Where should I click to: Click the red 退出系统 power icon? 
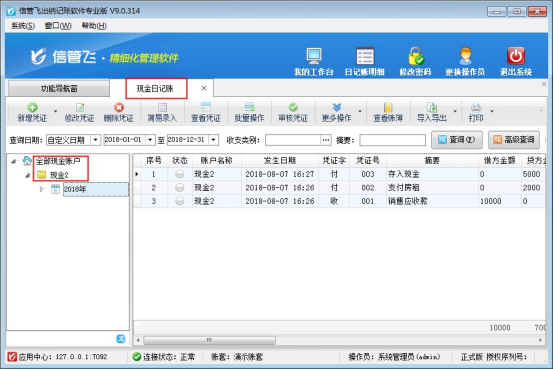pos(515,56)
